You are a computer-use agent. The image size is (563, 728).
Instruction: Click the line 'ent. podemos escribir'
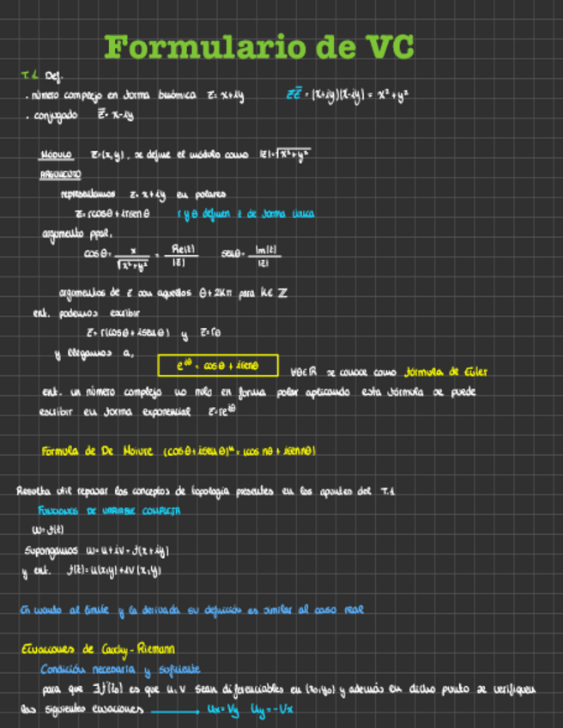point(87,313)
